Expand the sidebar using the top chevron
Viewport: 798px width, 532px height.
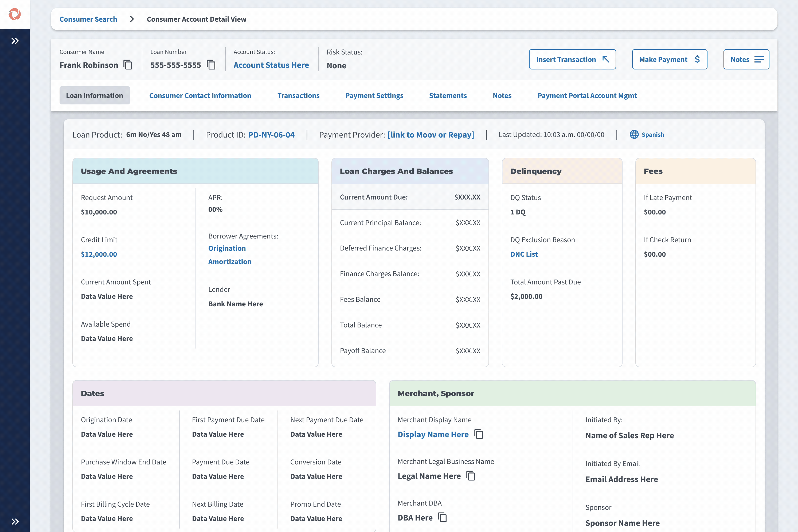coord(15,41)
